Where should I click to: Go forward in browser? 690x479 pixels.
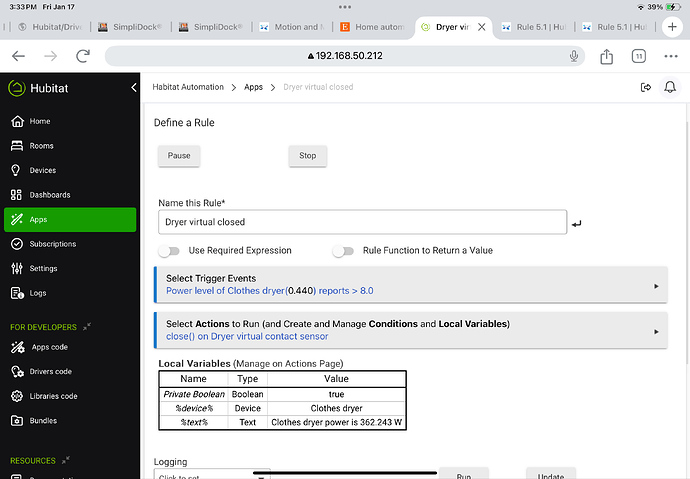click(51, 56)
